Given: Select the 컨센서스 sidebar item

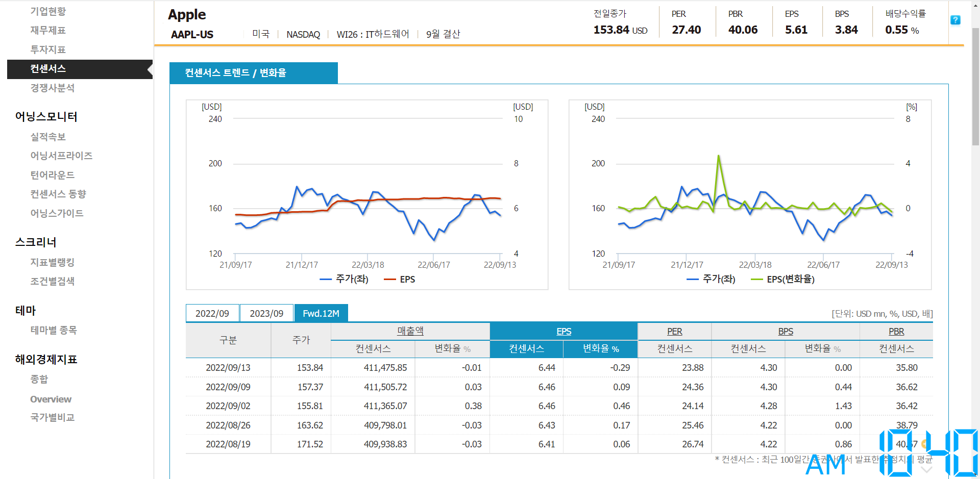Looking at the screenshot, I should coord(80,69).
